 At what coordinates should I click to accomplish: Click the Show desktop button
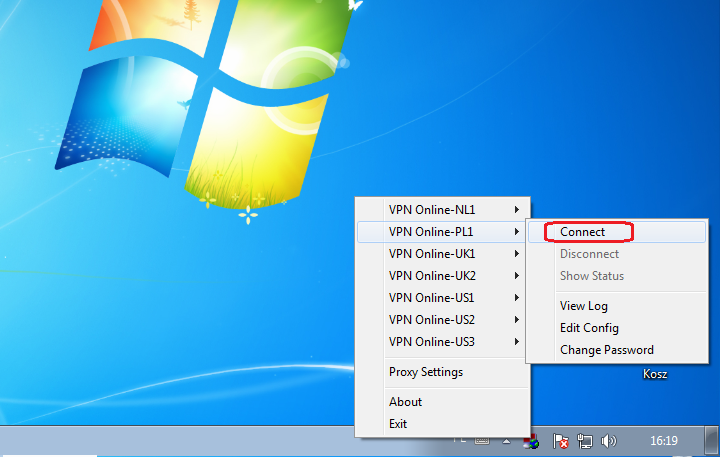[712, 441]
